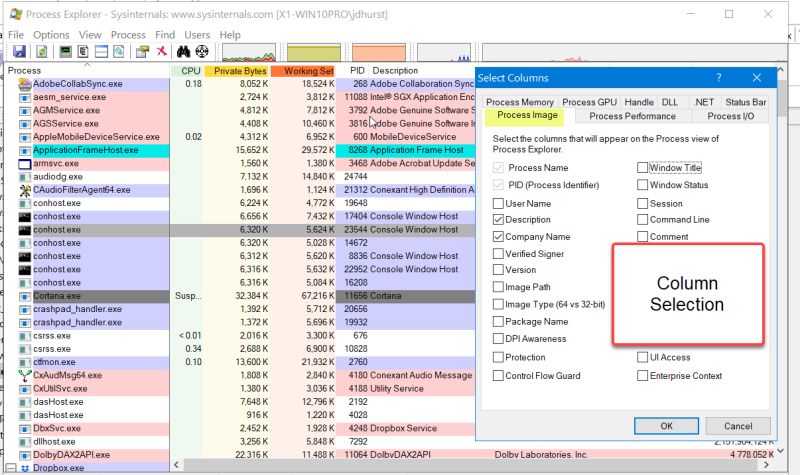Click the Cortana.exe process icon
This screenshot has height=475, width=800.
24,296
